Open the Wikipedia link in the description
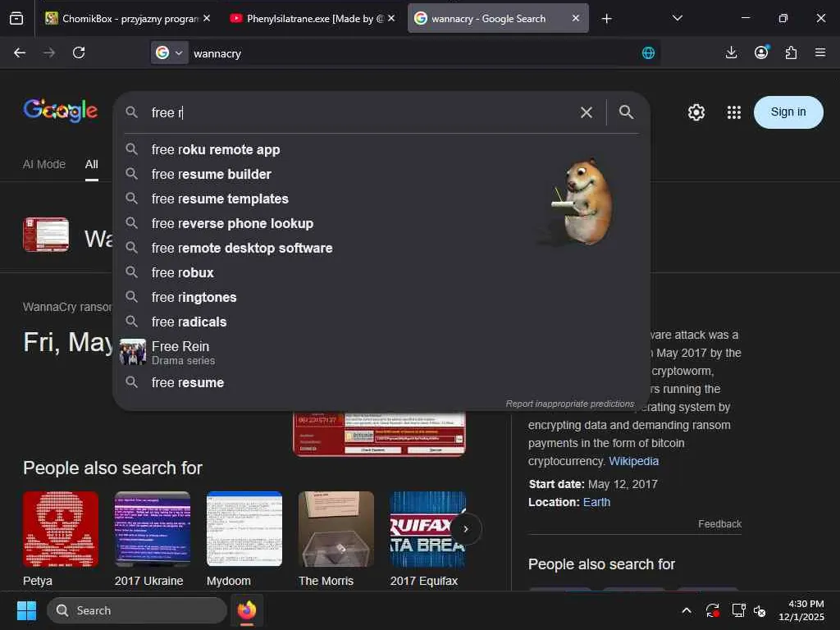Image resolution: width=840 pixels, height=630 pixels. [x=633, y=461]
